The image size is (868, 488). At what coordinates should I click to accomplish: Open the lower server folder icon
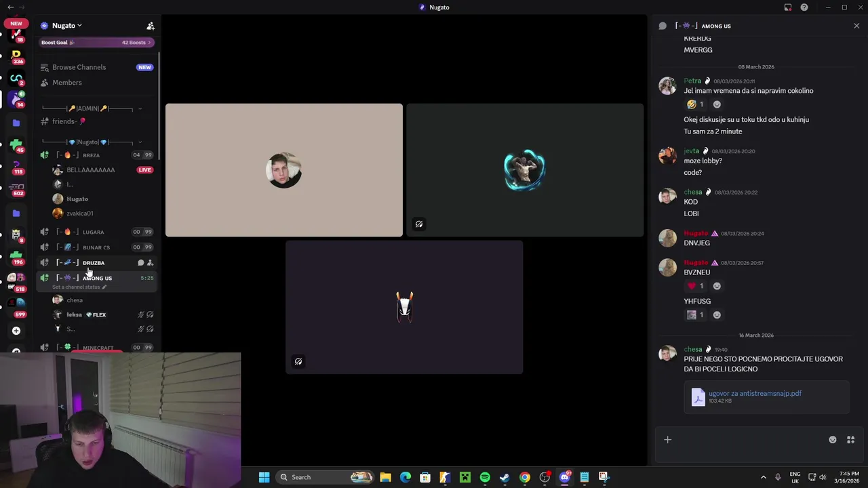(16, 213)
